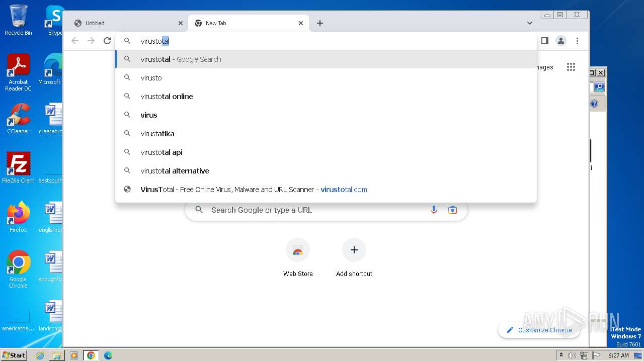Open the Recycle Bin desktop icon

coord(18,20)
